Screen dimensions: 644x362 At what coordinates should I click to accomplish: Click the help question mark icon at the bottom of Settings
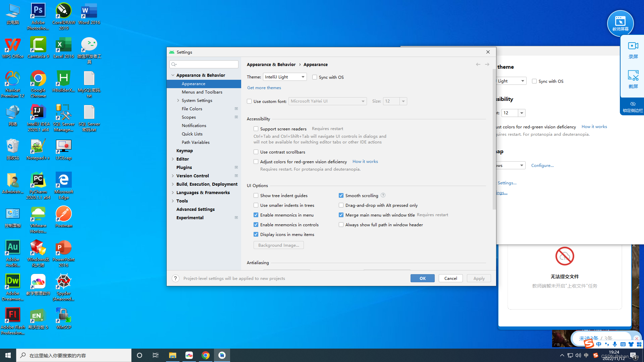point(175,278)
